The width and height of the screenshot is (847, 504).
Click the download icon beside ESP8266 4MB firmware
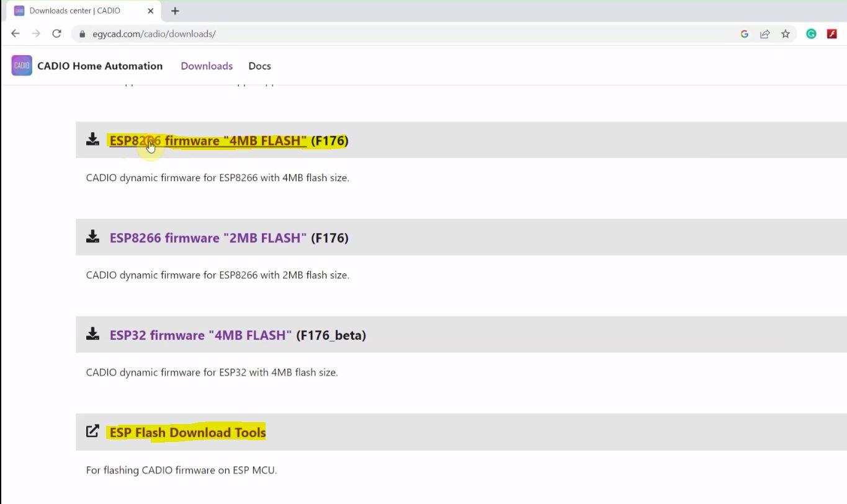tap(92, 139)
